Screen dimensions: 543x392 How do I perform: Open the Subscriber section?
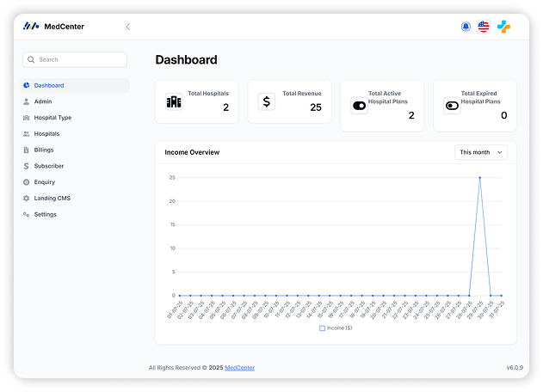(49, 166)
